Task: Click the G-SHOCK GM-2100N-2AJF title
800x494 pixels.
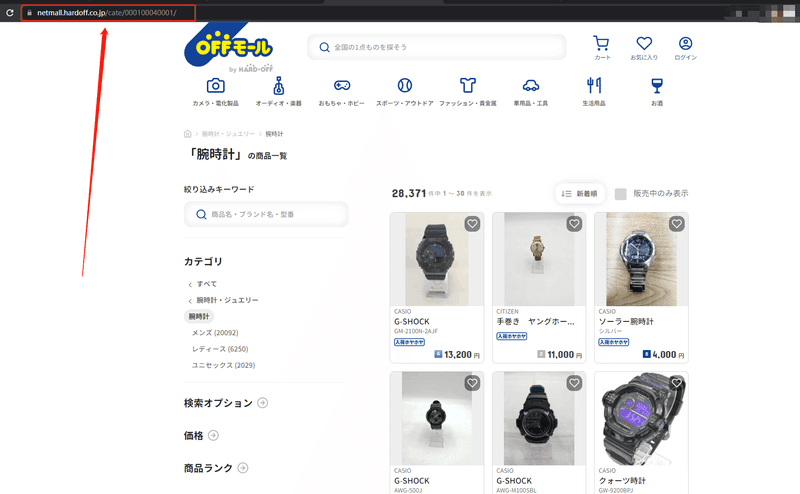Action: 412,322
